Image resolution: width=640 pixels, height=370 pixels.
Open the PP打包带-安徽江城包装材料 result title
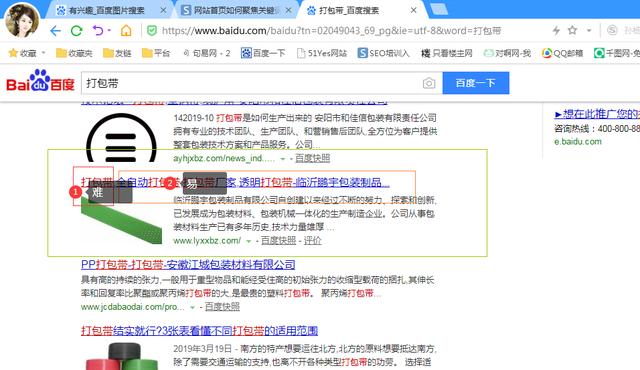188,264
